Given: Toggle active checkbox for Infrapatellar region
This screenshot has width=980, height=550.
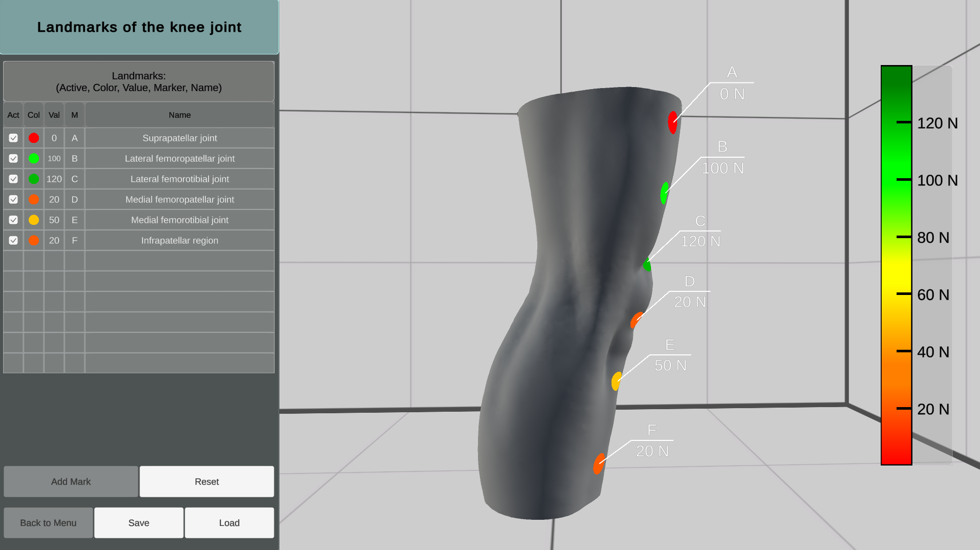Looking at the screenshot, I should (13, 241).
